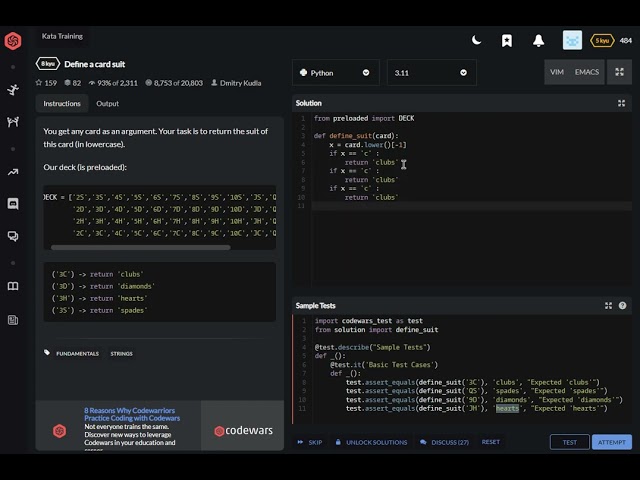Click highlighted 'hearts' in sample tests
Image resolution: width=640 pixels, height=480 pixels.
[x=507, y=409]
